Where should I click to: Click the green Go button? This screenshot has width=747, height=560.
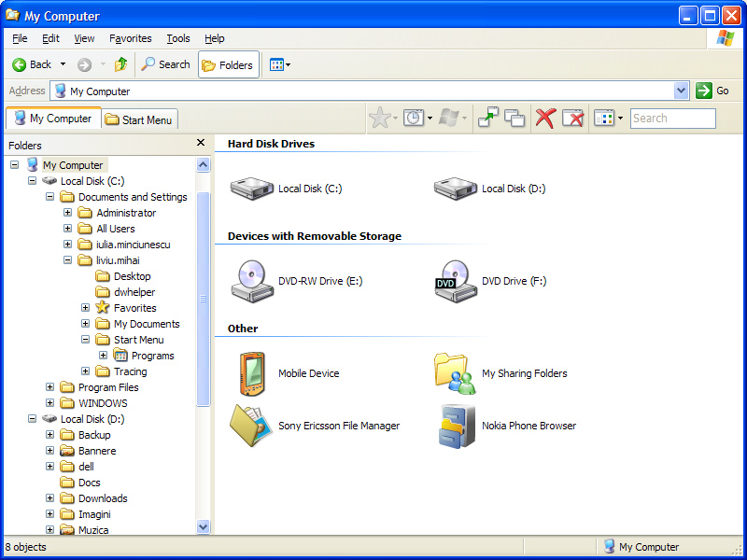click(x=712, y=91)
